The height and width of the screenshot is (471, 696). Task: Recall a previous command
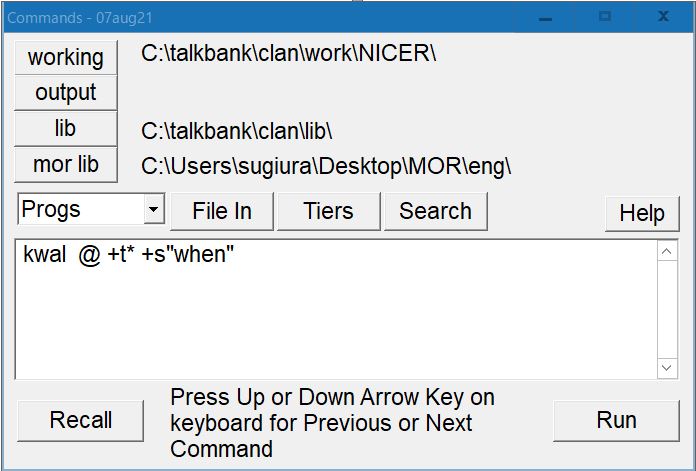tap(80, 420)
